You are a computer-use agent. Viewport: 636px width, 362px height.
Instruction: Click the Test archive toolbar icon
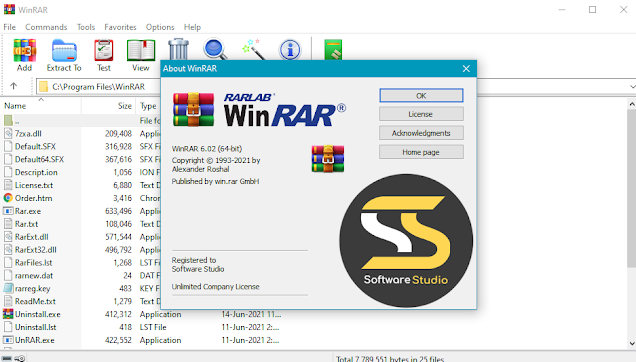(x=104, y=50)
